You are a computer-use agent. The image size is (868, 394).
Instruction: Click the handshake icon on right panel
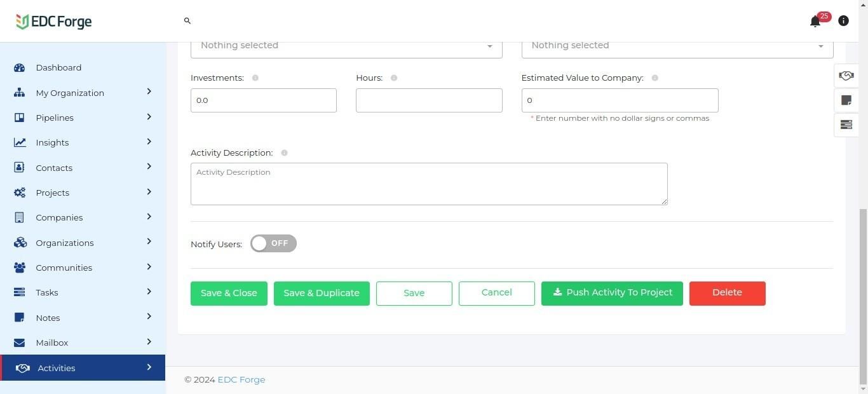coord(846,76)
